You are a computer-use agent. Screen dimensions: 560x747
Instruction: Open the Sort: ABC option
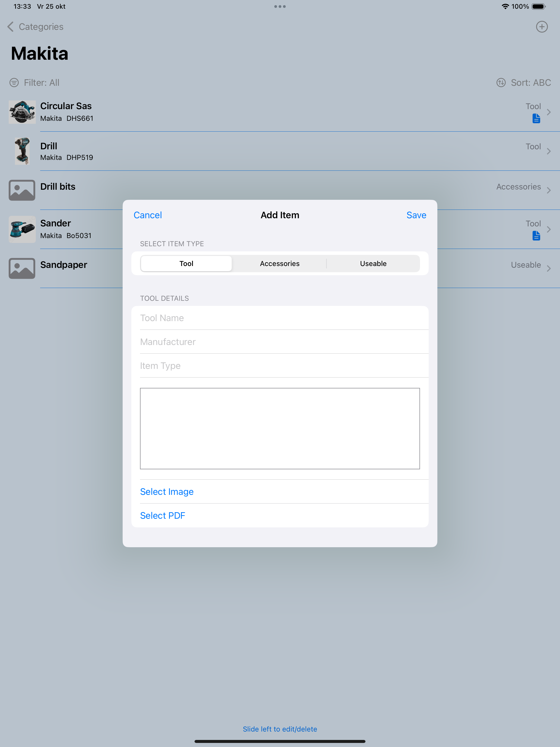click(x=524, y=83)
